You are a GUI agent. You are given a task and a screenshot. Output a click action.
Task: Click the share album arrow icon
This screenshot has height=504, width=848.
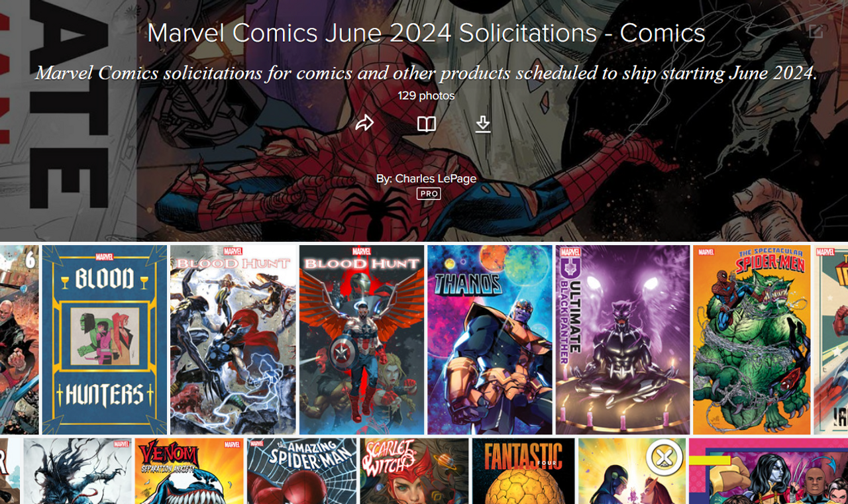365,124
